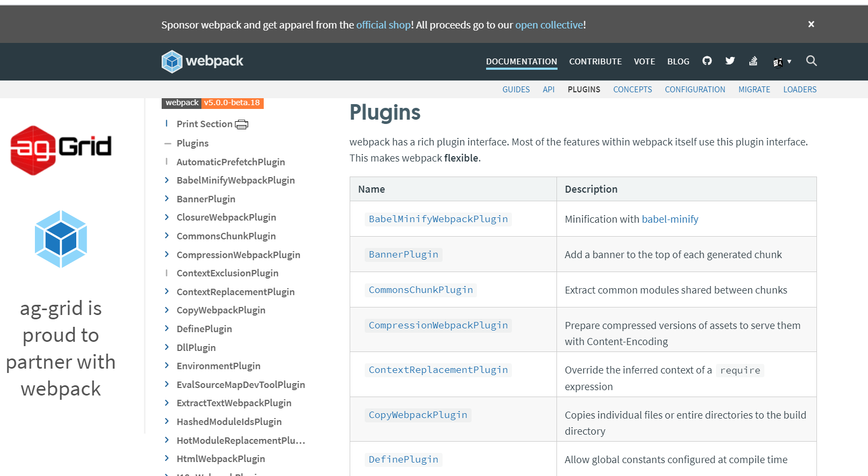Click the large webpack cube in sidebar ad
This screenshot has height=476, width=868.
[x=61, y=239]
